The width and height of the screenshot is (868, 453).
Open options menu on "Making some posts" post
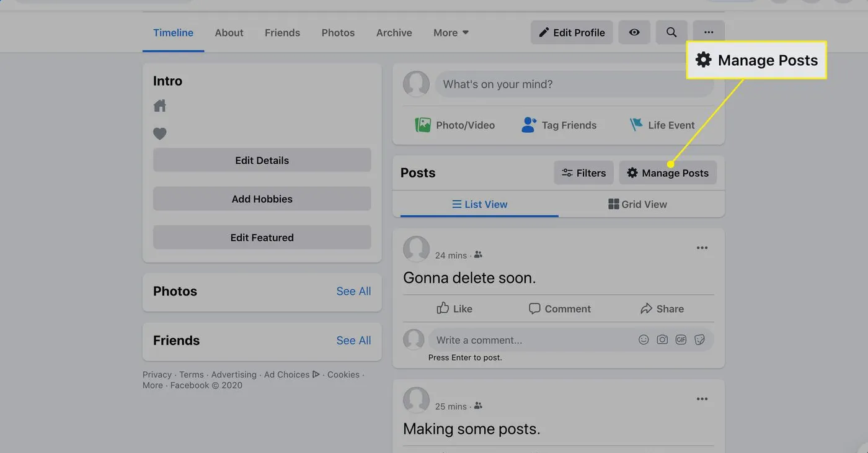702,399
